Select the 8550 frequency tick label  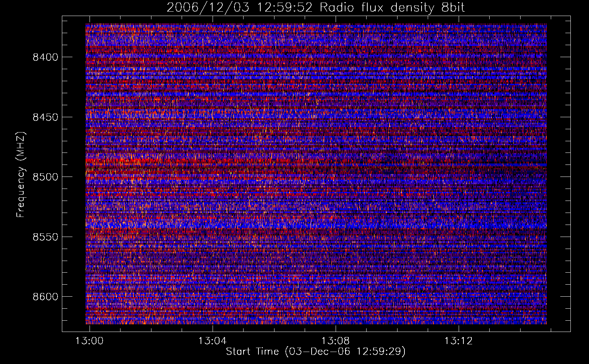pyautogui.click(x=45, y=237)
